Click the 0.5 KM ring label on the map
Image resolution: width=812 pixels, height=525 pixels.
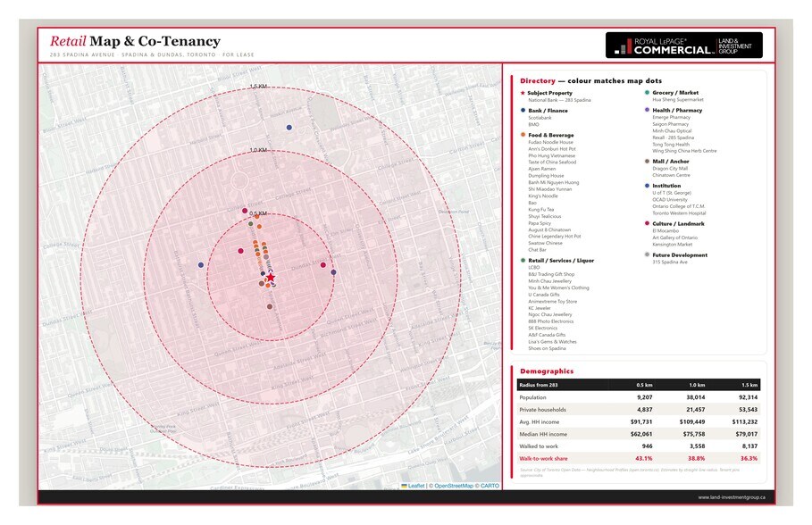pyautogui.click(x=258, y=213)
